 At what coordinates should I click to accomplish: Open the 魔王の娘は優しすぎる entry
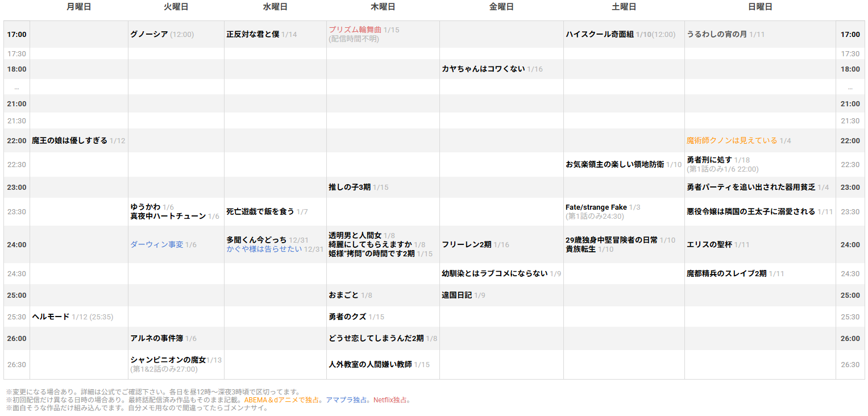click(70, 140)
